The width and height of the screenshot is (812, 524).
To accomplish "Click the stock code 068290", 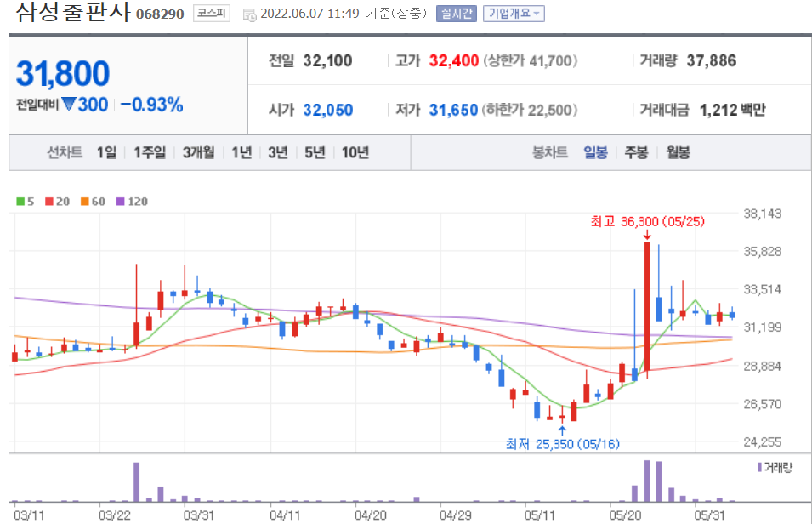I will 160,14.
